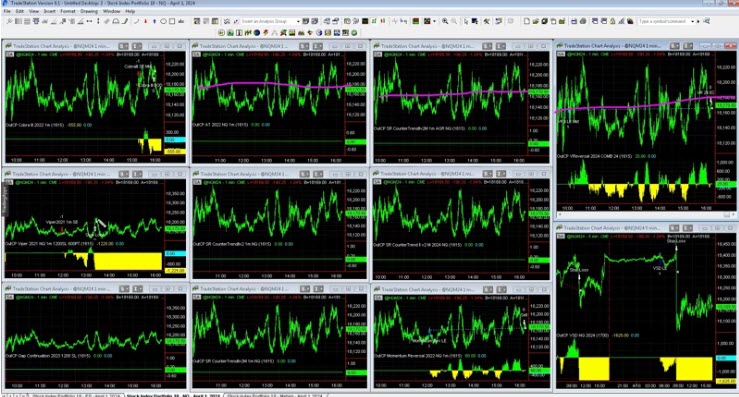The image size is (739, 397).
Task: Expand the Insert an Analysis Group dropdown
Action: click(298, 21)
